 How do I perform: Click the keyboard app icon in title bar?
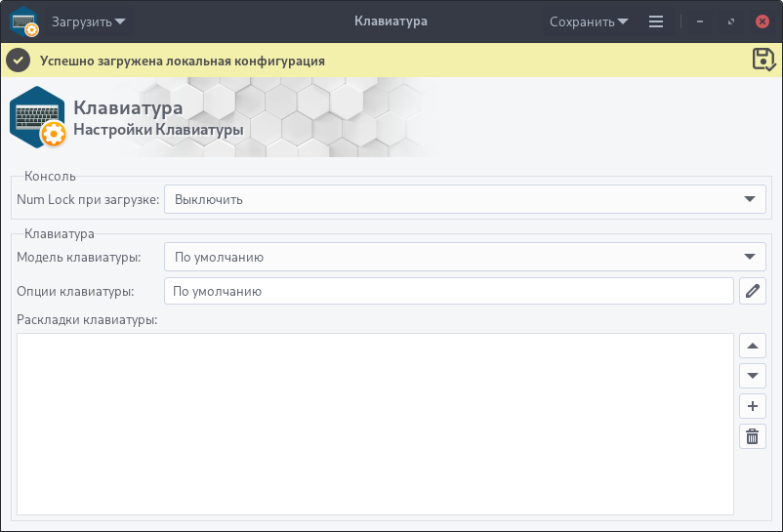point(24,21)
